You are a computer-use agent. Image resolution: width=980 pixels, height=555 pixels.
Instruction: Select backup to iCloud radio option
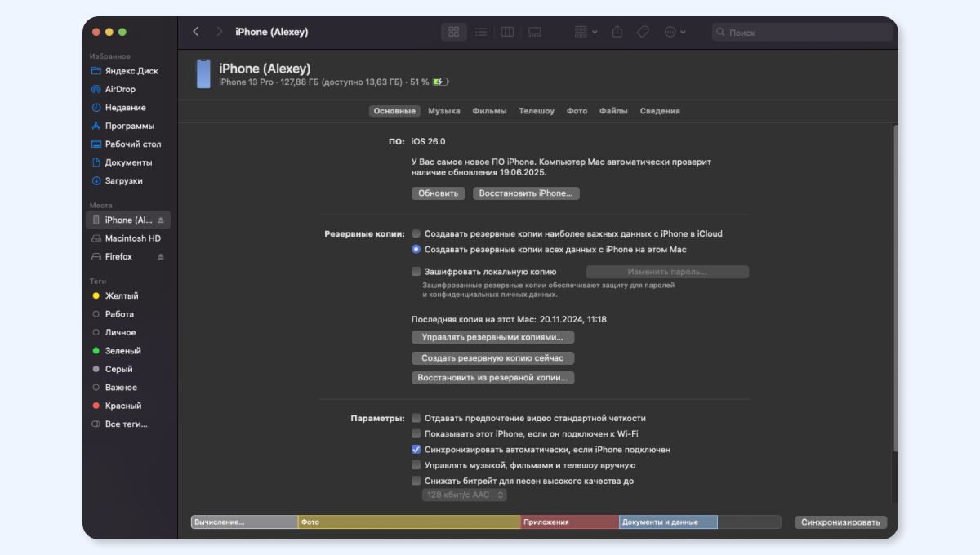point(416,233)
